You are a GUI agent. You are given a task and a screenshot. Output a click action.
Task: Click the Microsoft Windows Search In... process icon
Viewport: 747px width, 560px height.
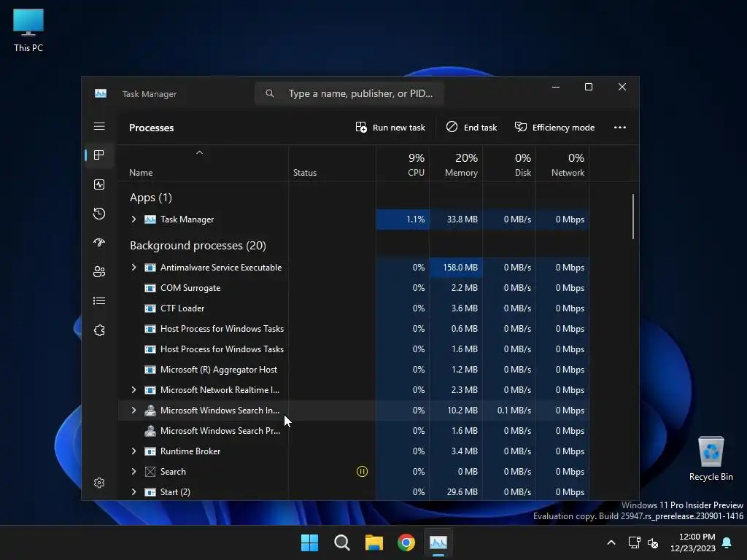point(150,410)
